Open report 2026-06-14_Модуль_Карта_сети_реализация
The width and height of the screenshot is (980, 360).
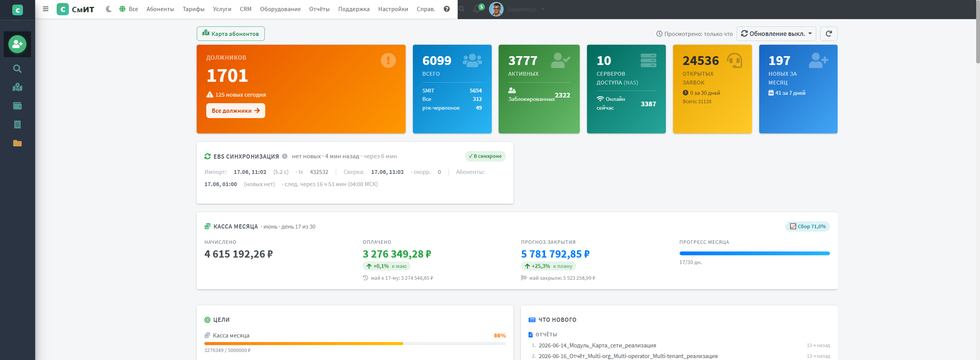[597, 345]
